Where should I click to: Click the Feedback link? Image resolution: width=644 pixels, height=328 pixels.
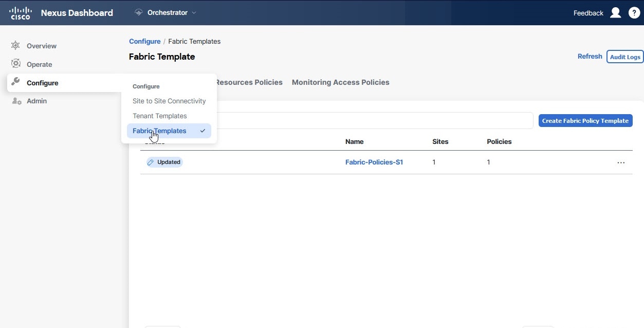tap(588, 13)
